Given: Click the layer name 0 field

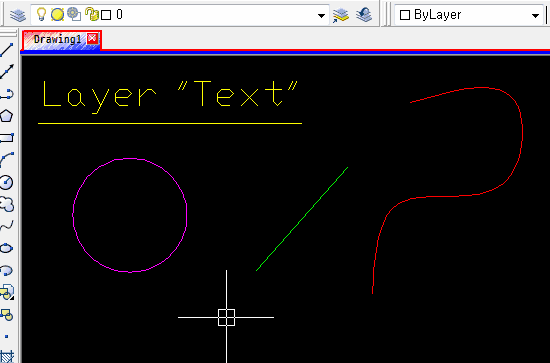Looking at the screenshot, I should pos(119,14).
